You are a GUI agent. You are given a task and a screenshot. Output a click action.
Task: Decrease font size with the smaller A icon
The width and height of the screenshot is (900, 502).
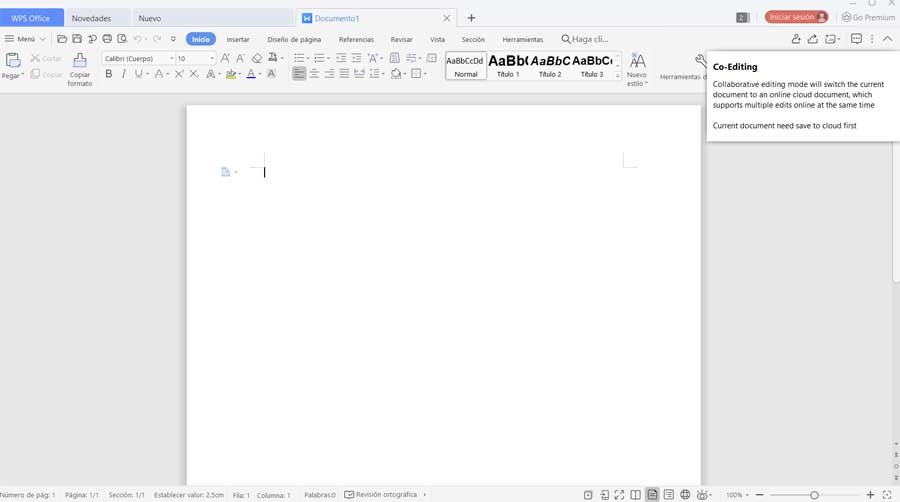point(240,59)
